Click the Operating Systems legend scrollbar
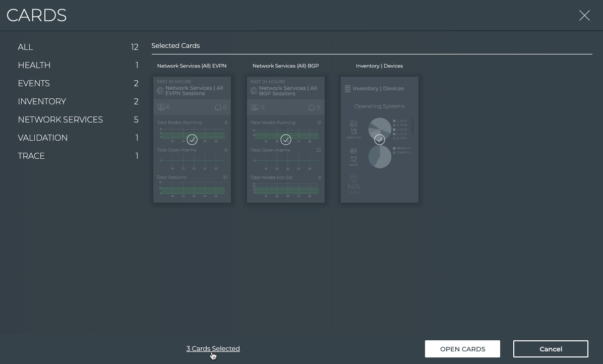 click(413, 127)
